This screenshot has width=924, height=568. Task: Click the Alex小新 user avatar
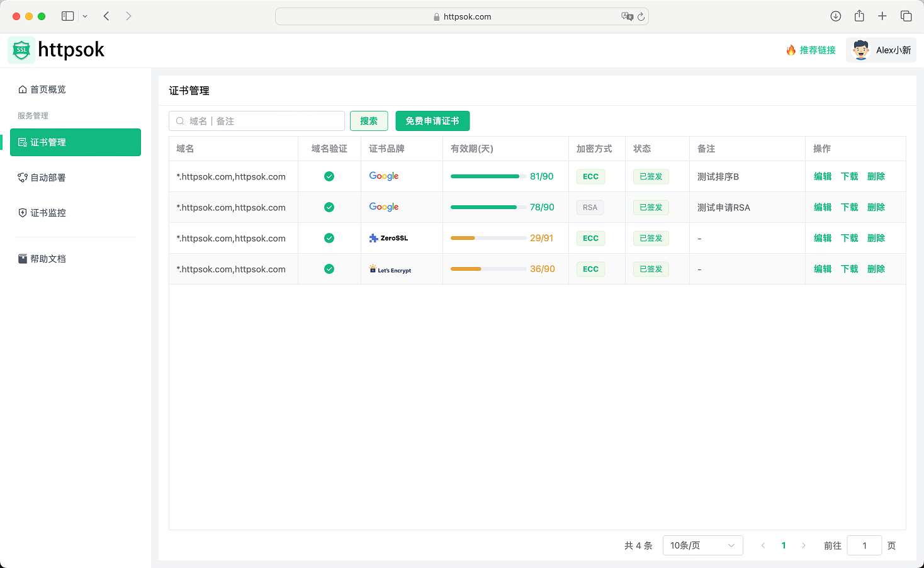[x=860, y=50]
